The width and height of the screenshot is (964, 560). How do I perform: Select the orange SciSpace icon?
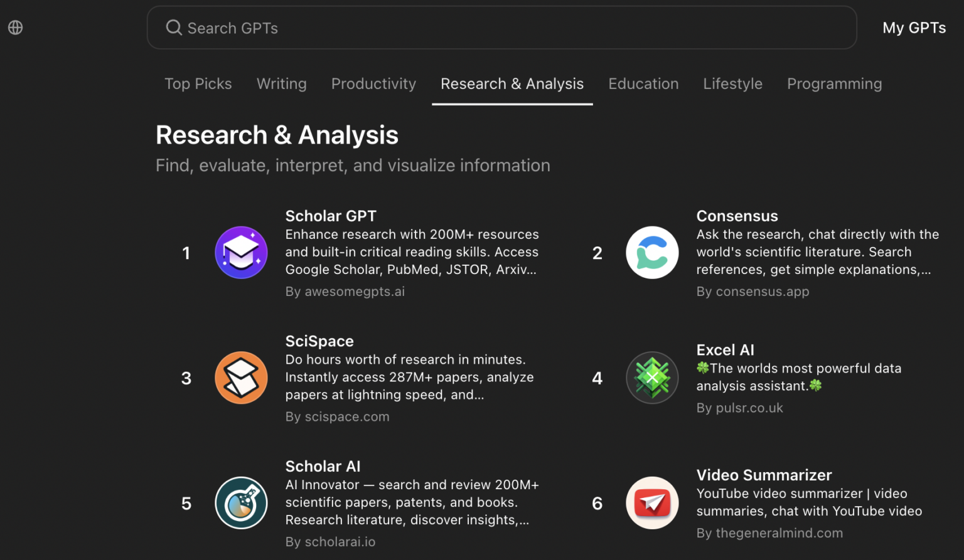click(x=241, y=378)
